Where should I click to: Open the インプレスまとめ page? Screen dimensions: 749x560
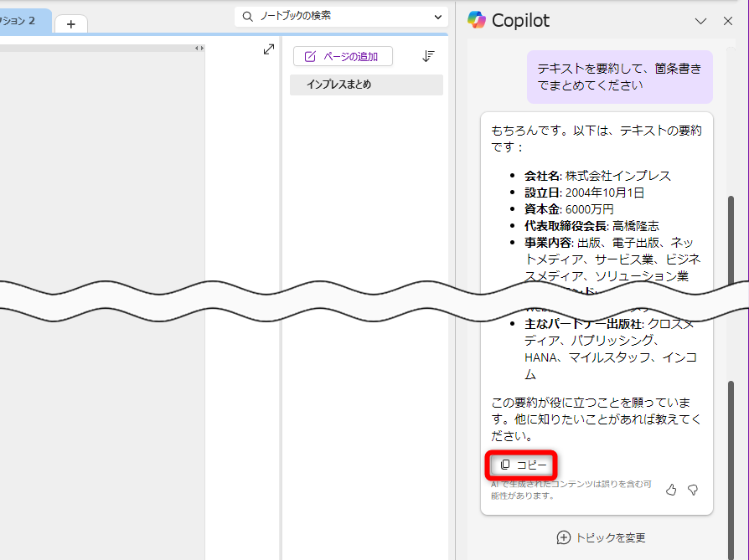[366, 85]
